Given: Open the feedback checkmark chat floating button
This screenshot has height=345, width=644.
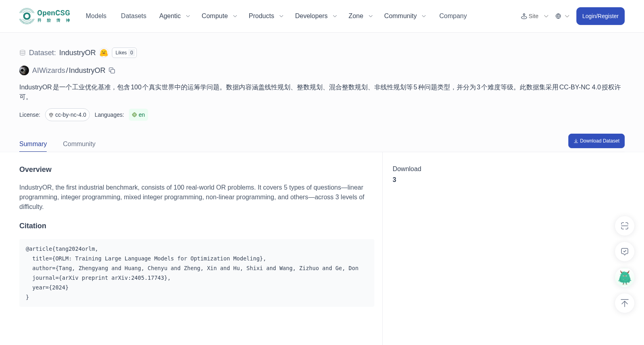Looking at the screenshot, I should [x=625, y=252].
